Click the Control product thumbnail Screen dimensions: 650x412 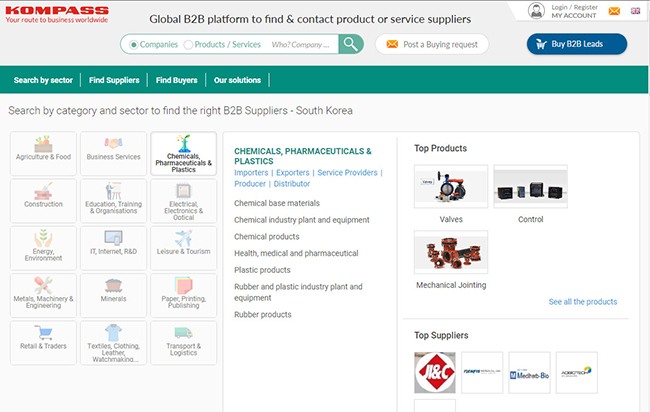coord(531,186)
